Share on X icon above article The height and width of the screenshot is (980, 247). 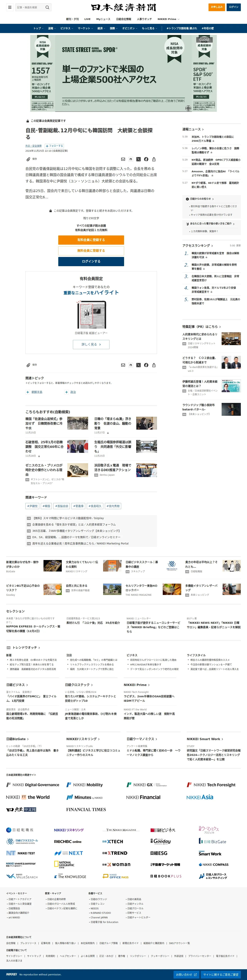click(138, 159)
